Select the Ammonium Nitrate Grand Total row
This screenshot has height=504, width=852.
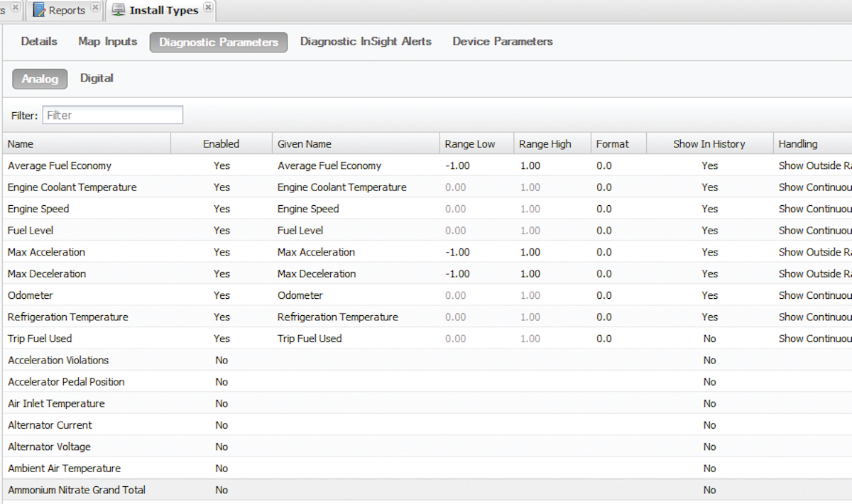coord(77,490)
